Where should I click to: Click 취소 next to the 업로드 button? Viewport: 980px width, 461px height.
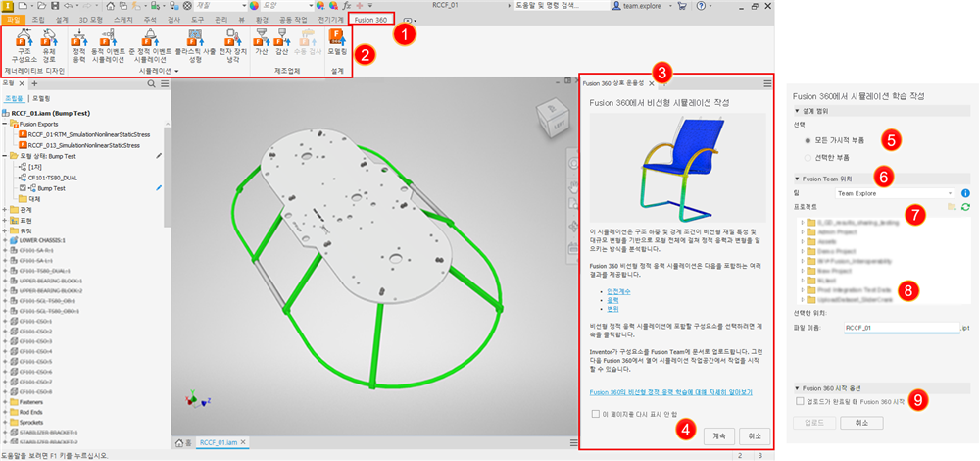(x=860, y=423)
